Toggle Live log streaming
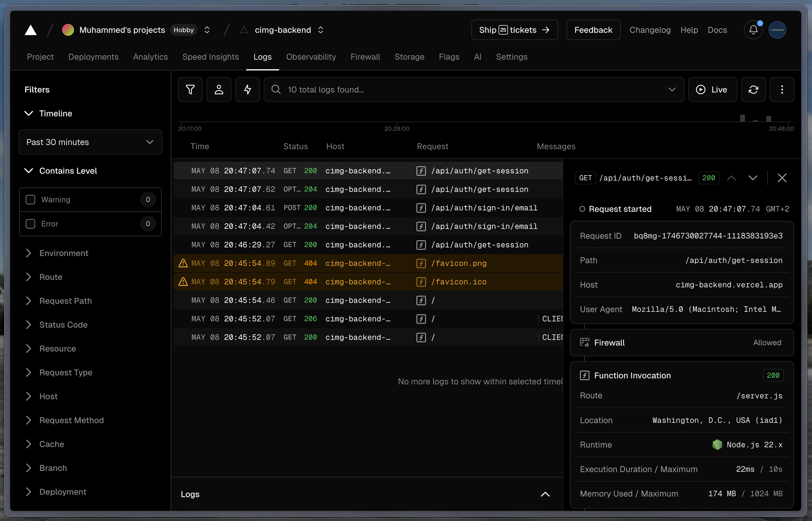Screen dimensions: 812x521 click(x=712, y=90)
